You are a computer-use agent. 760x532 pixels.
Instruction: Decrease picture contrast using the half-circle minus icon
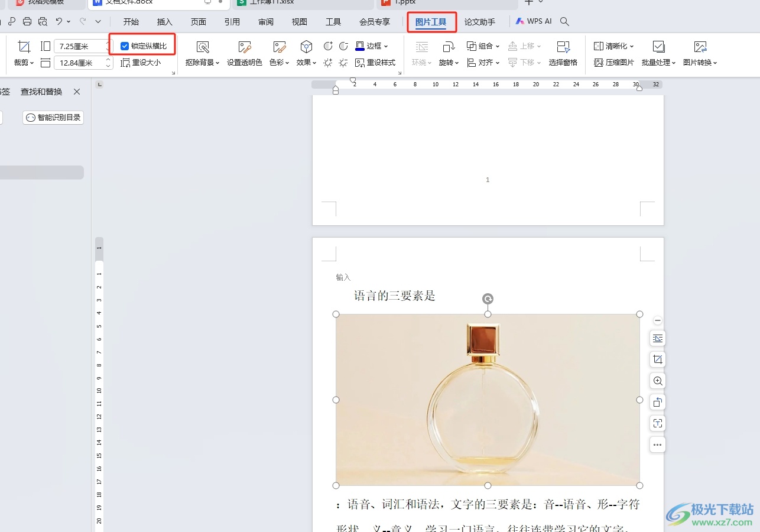tap(343, 46)
